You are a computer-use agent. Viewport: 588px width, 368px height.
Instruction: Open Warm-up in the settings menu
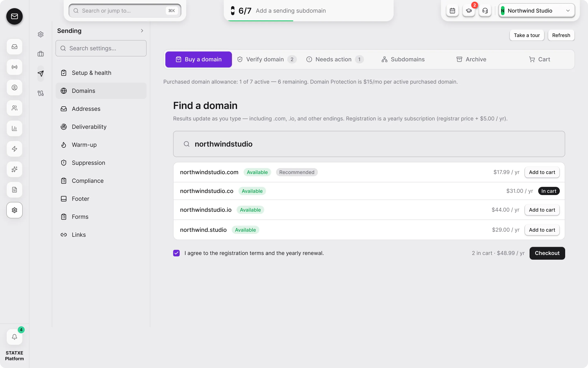101,145
